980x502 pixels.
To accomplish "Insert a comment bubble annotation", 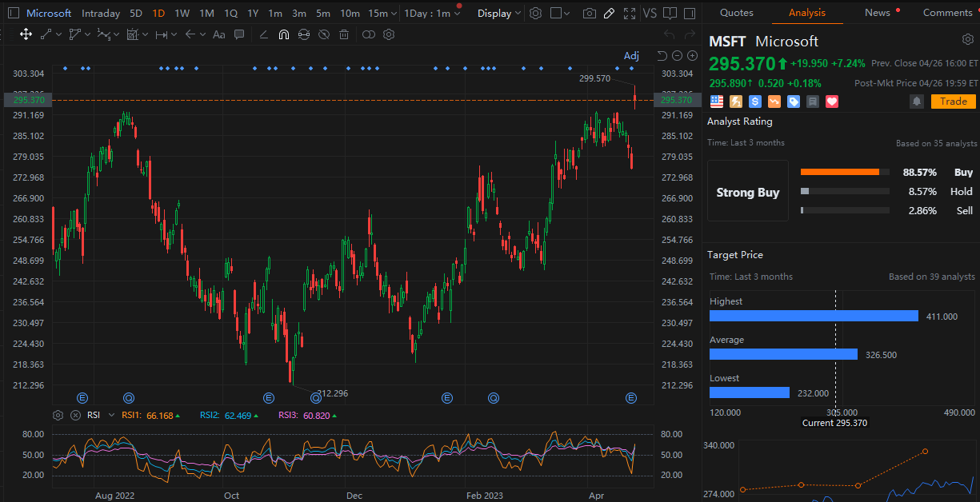I will (241, 34).
